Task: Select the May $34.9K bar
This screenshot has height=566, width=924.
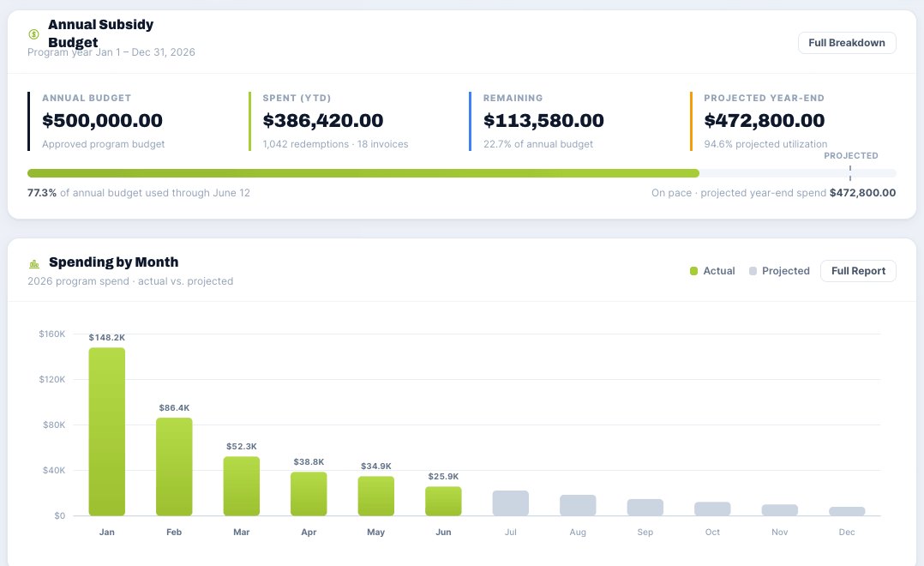Action: pyautogui.click(x=375, y=497)
